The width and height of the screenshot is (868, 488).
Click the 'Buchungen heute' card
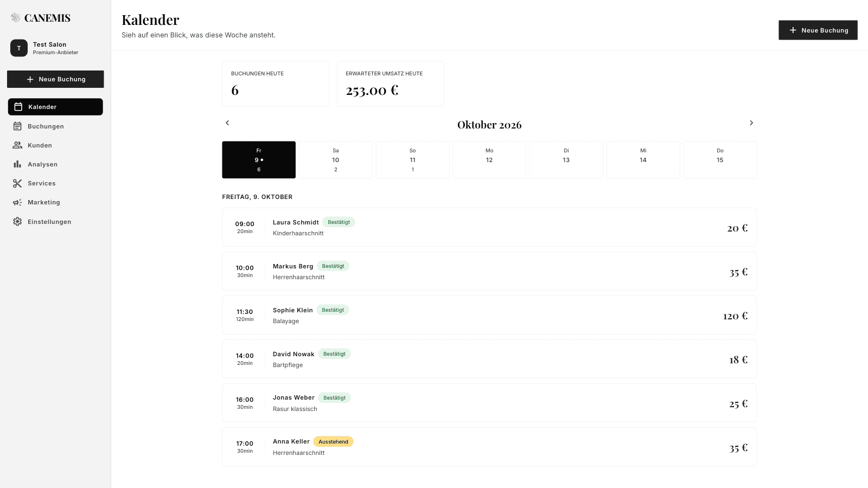click(x=276, y=84)
